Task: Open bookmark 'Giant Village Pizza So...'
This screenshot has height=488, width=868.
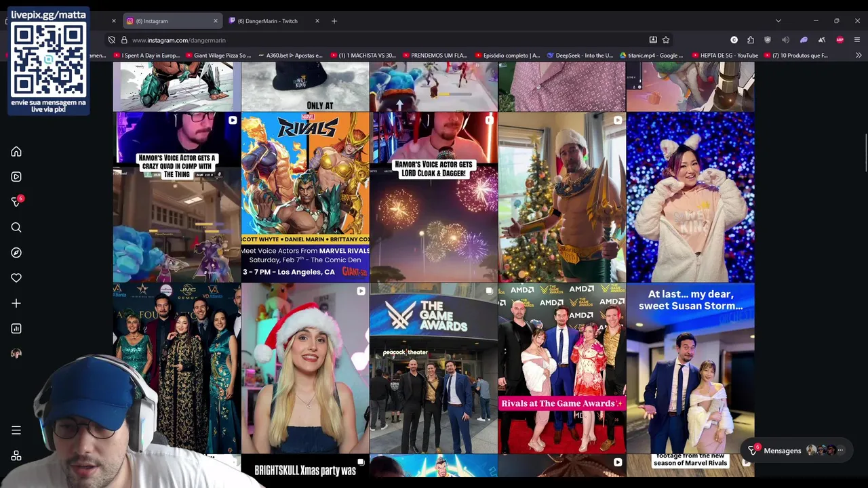Action: pos(218,56)
